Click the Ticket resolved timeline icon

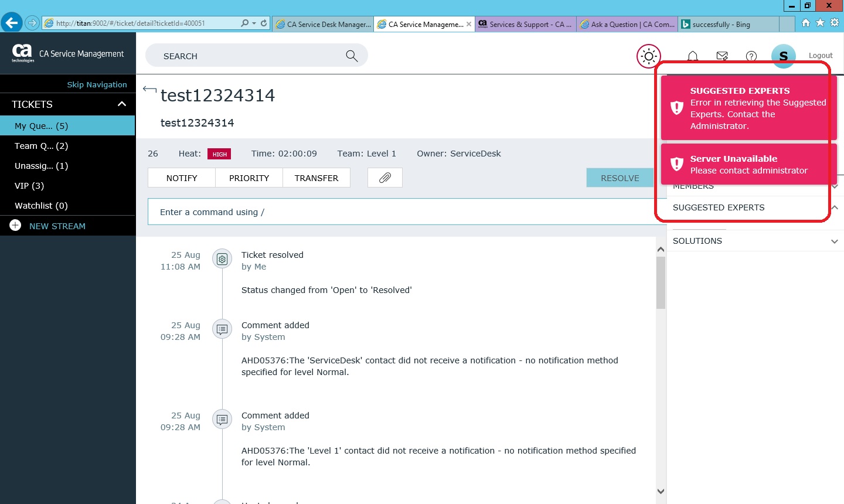point(222,258)
